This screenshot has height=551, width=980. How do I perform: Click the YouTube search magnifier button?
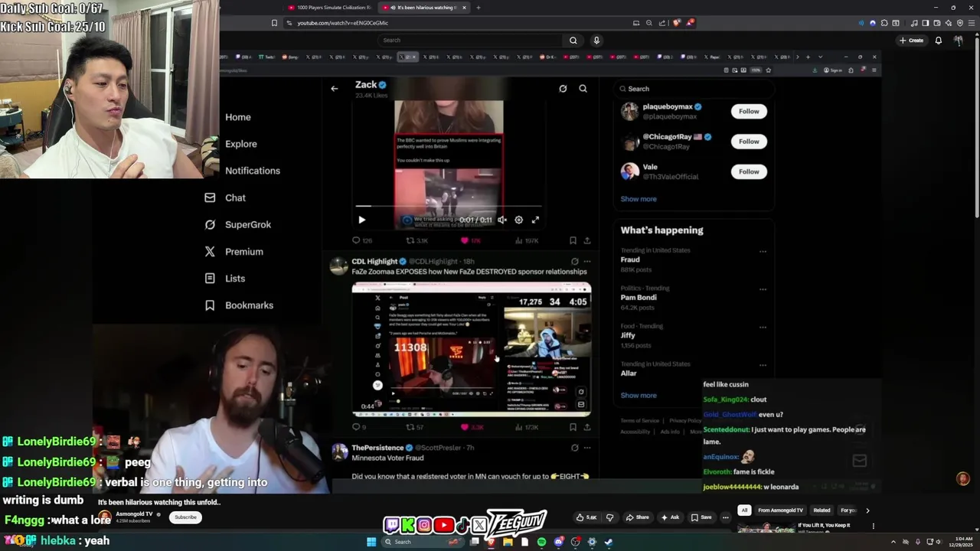[573, 40]
